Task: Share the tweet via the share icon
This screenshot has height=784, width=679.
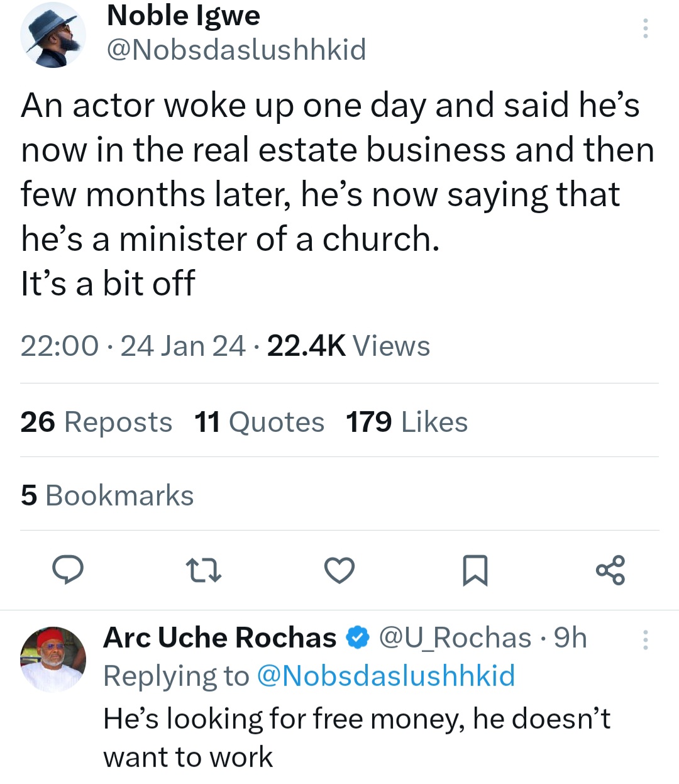Action: pos(610,570)
